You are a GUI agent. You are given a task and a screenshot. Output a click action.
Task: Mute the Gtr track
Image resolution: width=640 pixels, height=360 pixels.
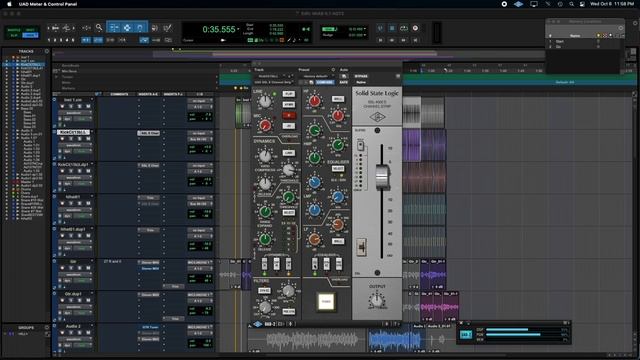88,268
